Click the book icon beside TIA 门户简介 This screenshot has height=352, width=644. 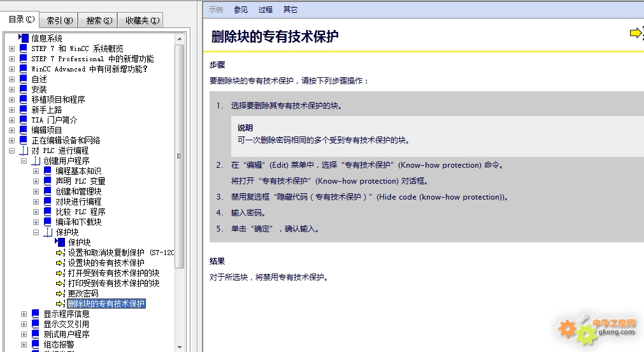(x=24, y=120)
